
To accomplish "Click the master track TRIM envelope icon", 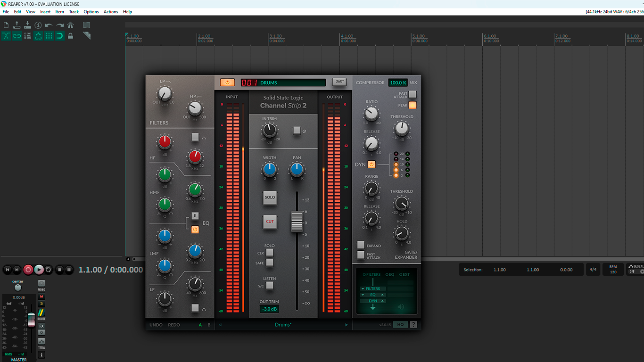I will [x=41, y=341].
